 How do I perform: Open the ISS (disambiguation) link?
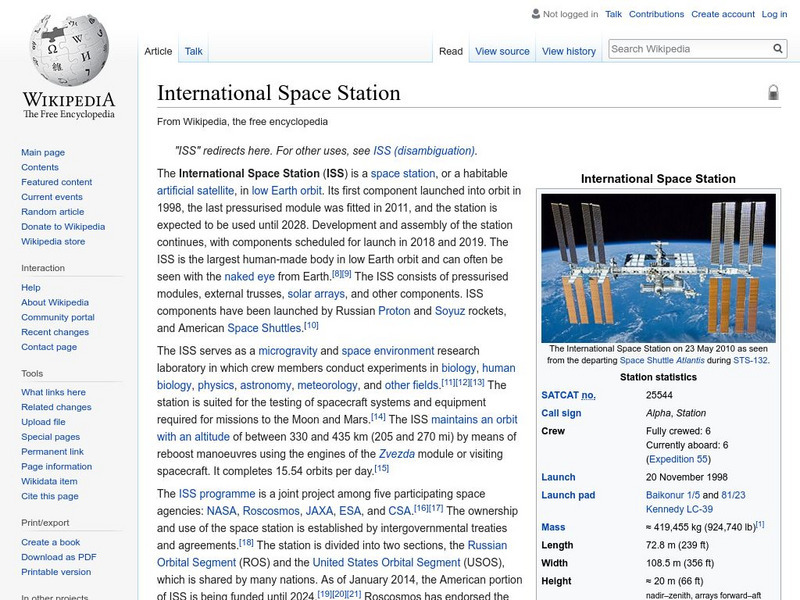424,151
